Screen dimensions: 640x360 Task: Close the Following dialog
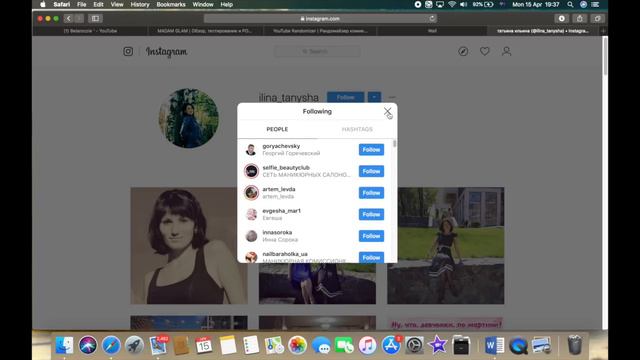tap(387, 111)
